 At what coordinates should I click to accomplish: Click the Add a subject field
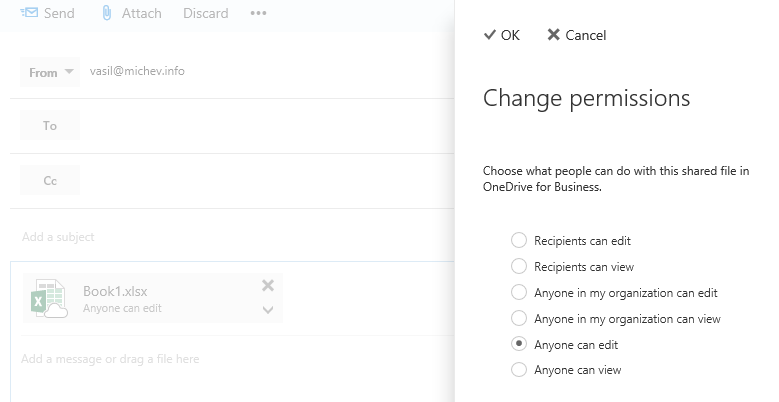click(x=200, y=237)
